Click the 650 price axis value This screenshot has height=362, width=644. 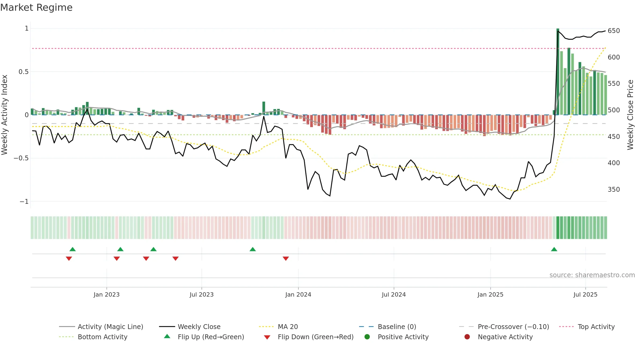614,31
